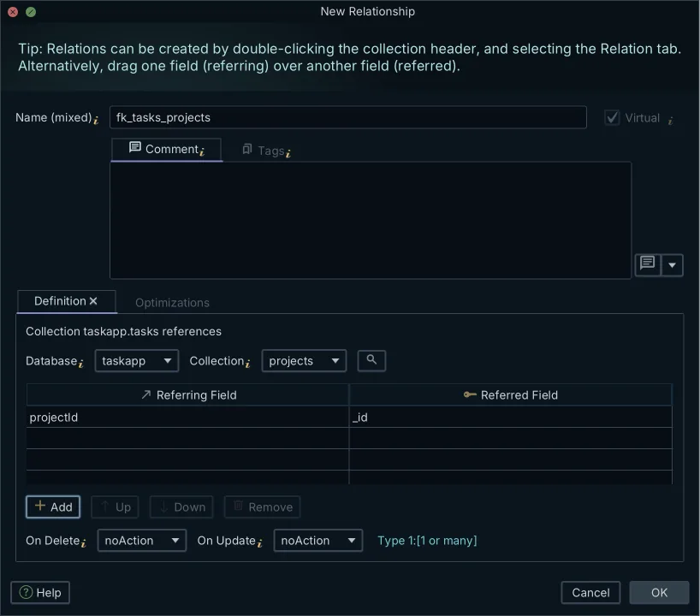Click inside the comment text area
The width and height of the screenshot is (700, 616).
pyautogui.click(x=371, y=221)
